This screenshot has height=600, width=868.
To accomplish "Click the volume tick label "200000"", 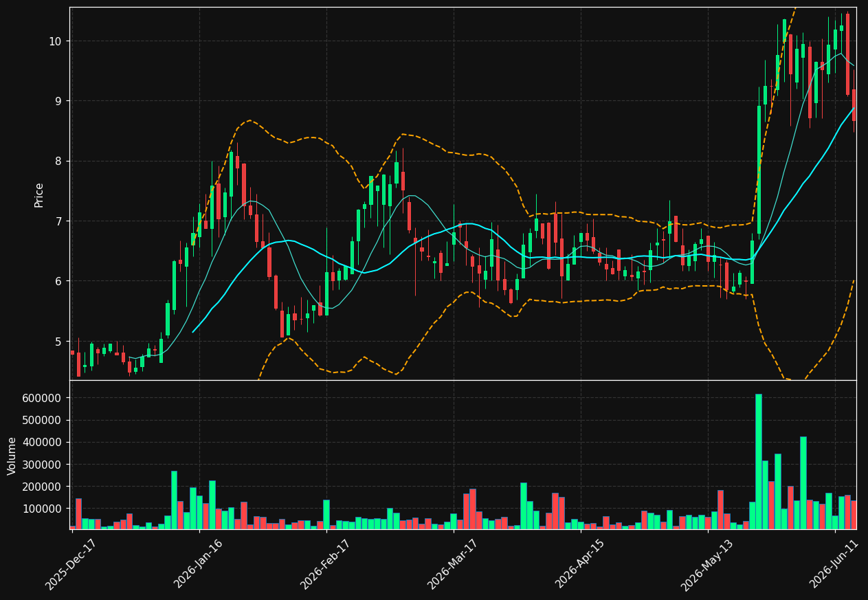I will point(43,487).
